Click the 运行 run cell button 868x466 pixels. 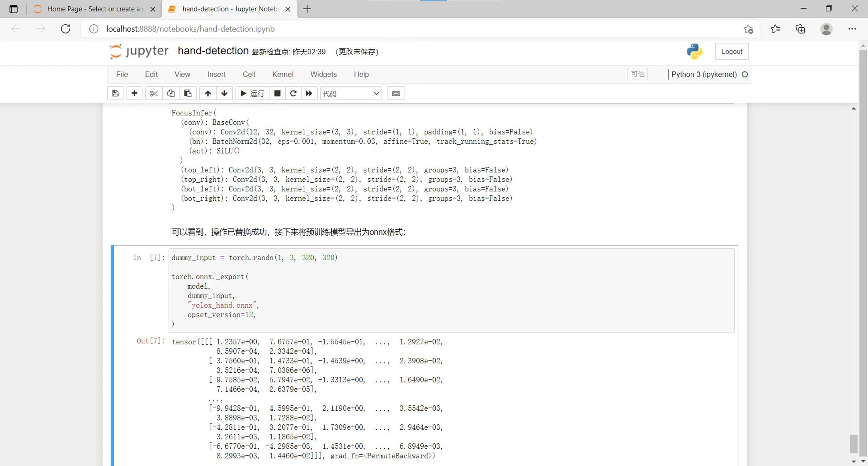point(252,93)
